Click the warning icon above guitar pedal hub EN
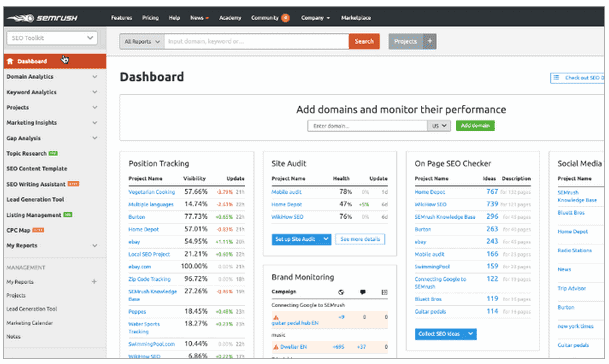The image size is (609, 364). pyautogui.click(x=276, y=317)
